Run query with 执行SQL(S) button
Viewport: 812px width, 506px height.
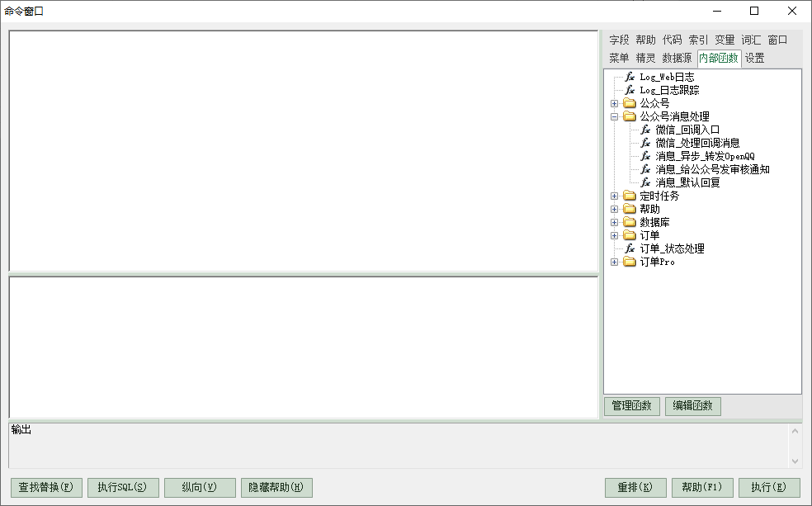(123, 487)
